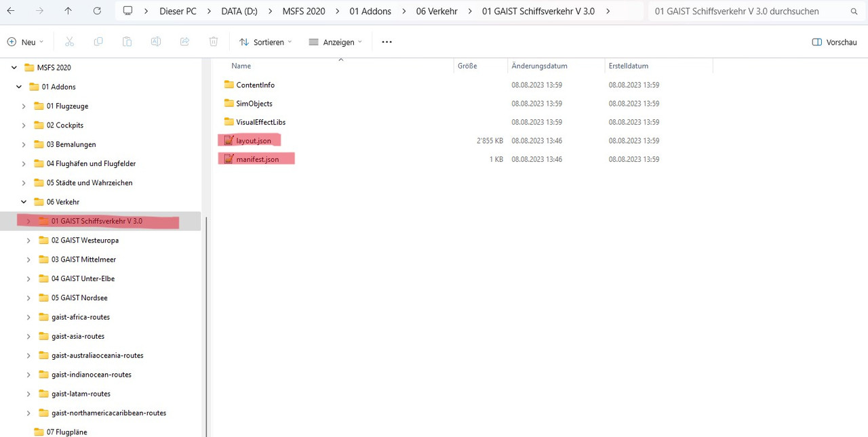Screen dimensions: 868x437
Task: Open the Sortieren dropdown
Action: coord(265,42)
